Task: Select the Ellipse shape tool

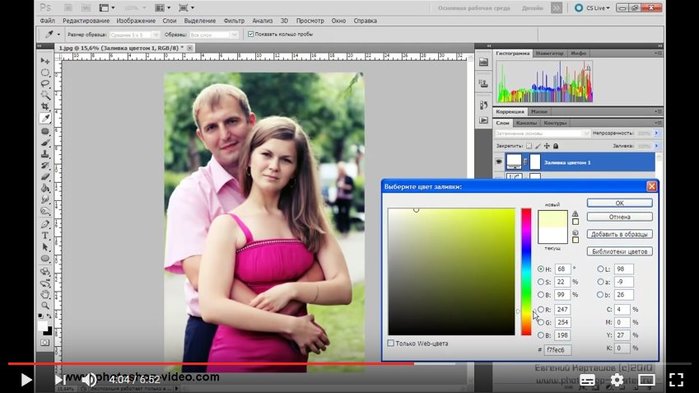Action: [x=45, y=259]
